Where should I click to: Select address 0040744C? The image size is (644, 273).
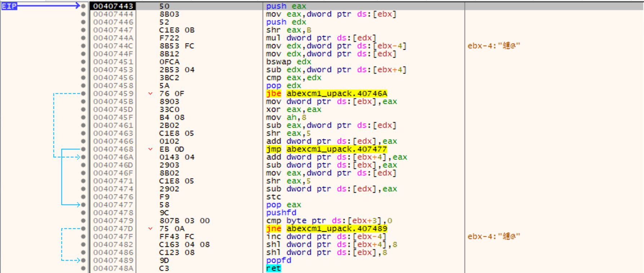click(113, 46)
